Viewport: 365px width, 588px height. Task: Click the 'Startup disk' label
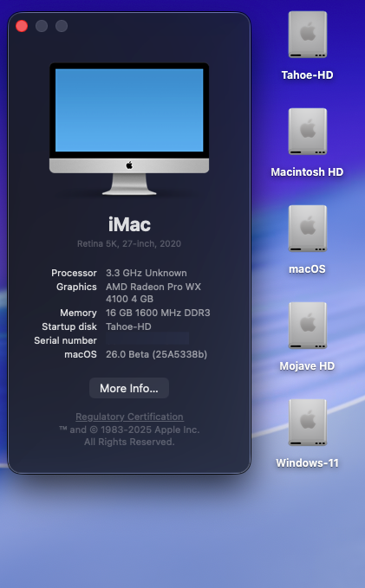[x=69, y=326]
